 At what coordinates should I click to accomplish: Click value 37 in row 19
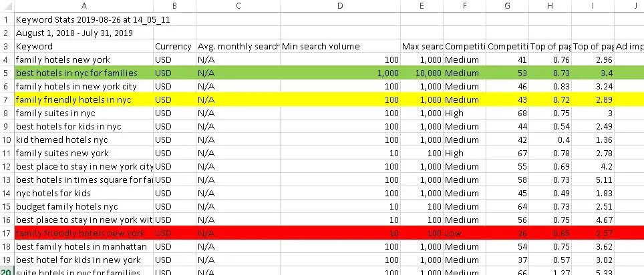(507, 260)
